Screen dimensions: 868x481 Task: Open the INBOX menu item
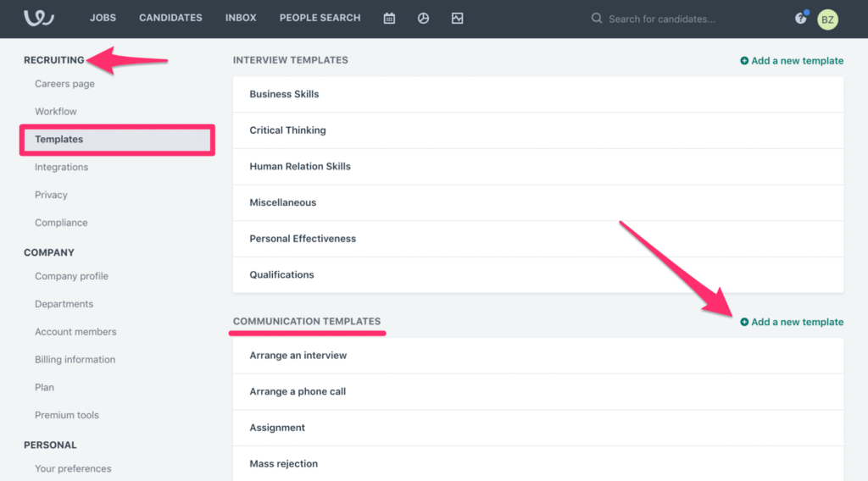click(241, 18)
